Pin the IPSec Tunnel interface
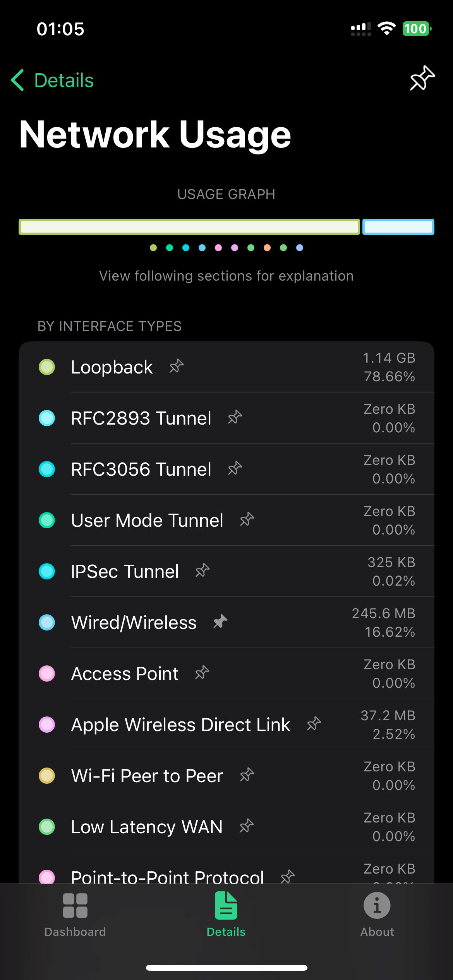The width and height of the screenshot is (453, 980). (x=202, y=571)
